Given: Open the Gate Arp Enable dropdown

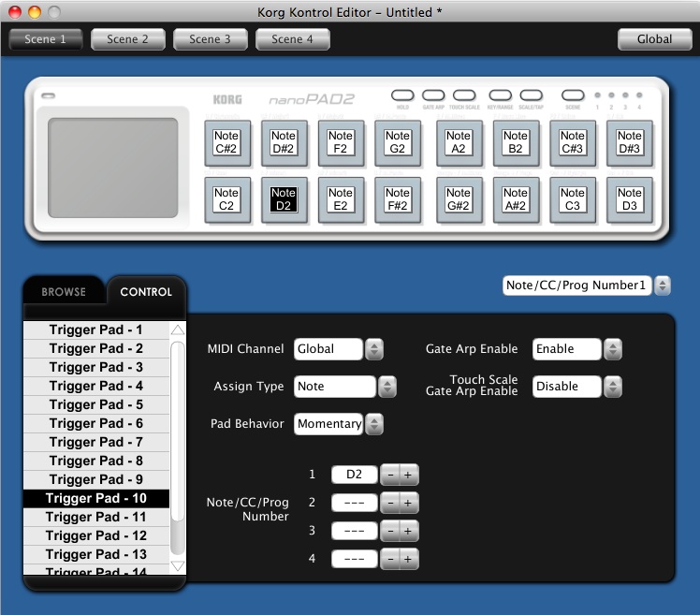Looking at the screenshot, I should [x=576, y=349].
